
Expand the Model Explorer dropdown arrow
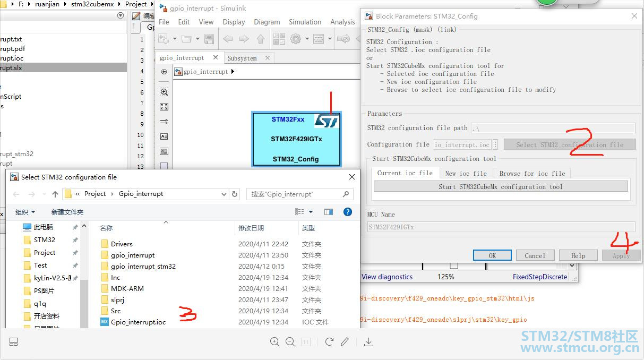(x=330, y=39)
